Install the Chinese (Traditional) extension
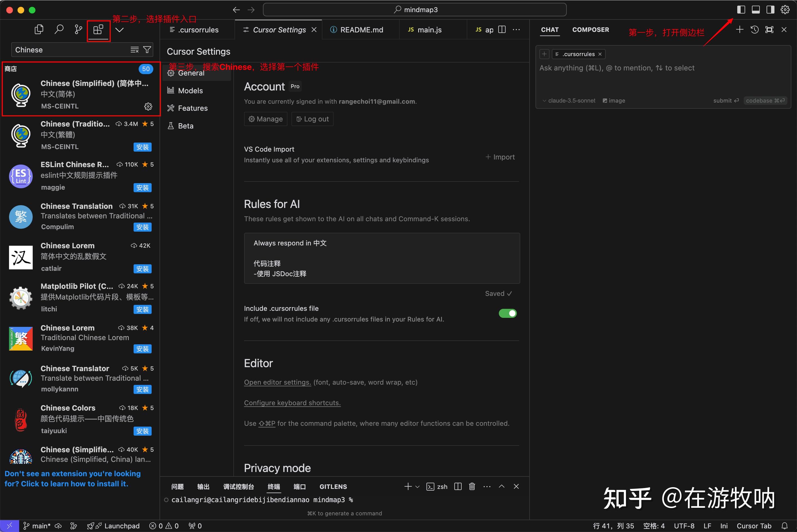This screenshot has height=532, width=797. click(x=142, y=147)
